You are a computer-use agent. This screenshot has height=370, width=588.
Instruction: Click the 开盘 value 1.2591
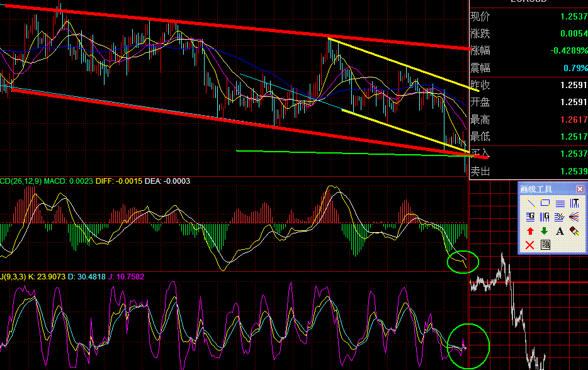(574, 102)
